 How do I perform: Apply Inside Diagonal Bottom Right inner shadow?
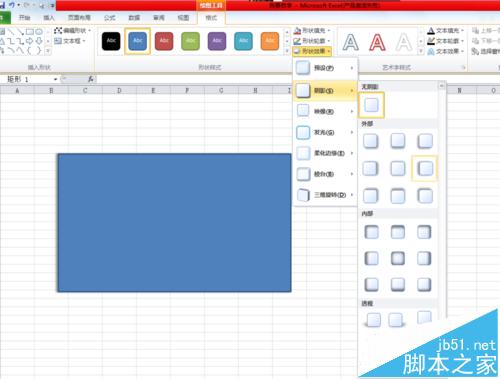[424, 285]
